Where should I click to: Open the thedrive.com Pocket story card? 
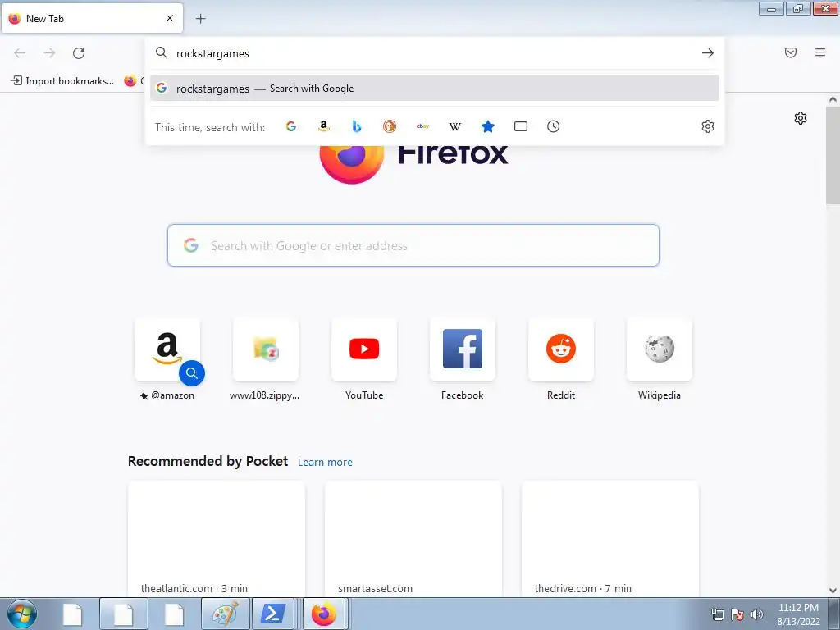pyautogui.click(x=609, y=538)
